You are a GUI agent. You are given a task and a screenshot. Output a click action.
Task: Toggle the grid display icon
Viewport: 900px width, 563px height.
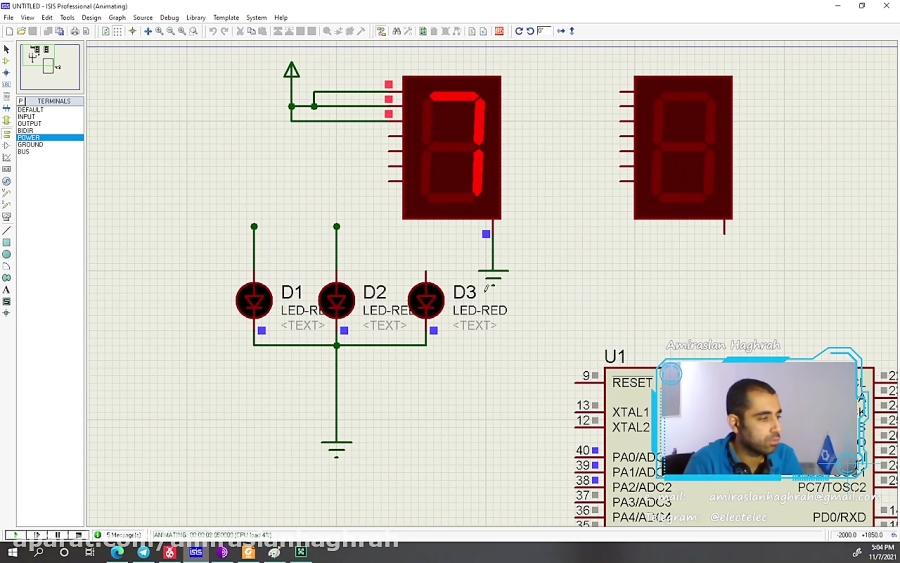[x=117, y=31]
